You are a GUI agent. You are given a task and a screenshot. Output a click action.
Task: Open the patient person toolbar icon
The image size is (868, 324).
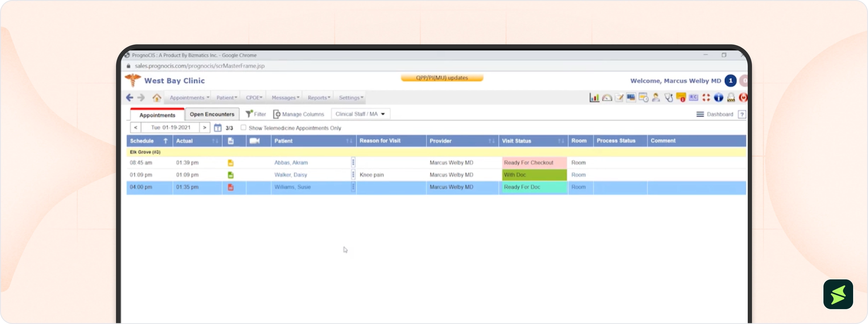coord(656,98)
